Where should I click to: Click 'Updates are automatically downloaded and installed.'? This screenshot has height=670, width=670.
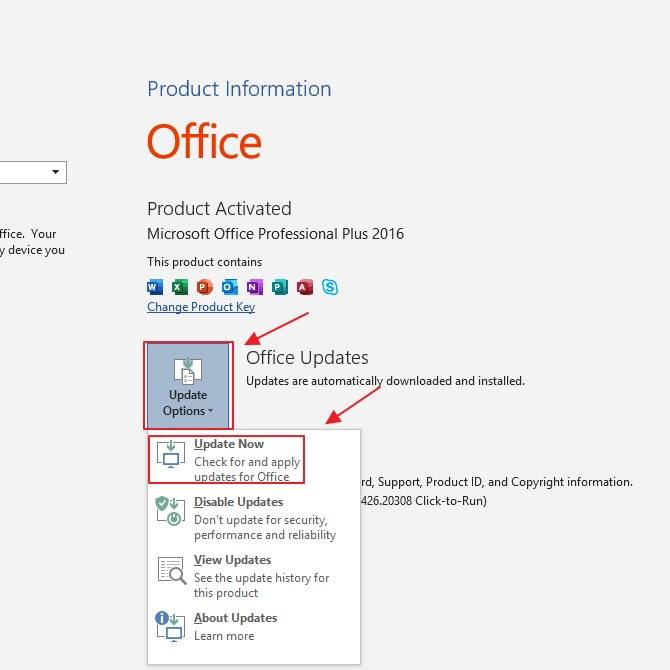pyautogui.click(x=385, y=381)
